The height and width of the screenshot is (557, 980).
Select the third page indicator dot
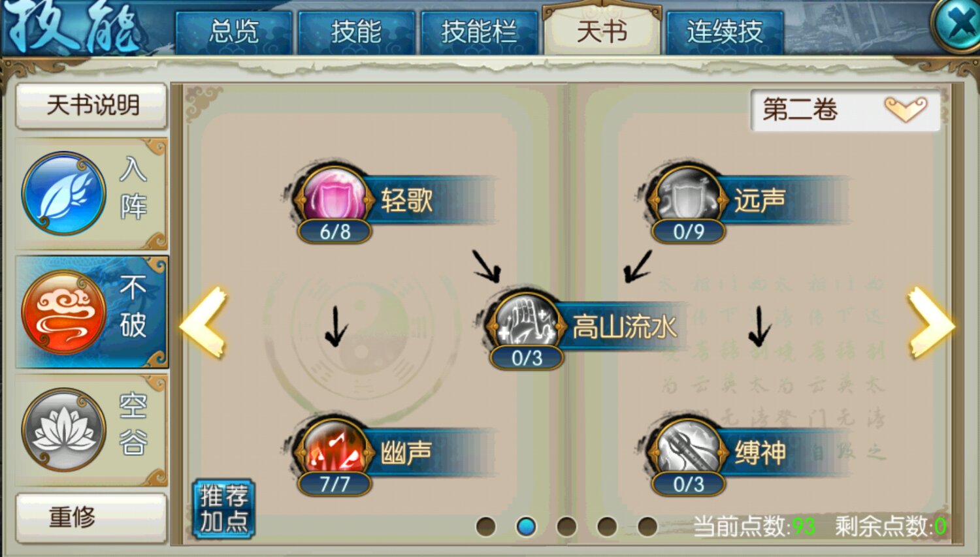566,526
